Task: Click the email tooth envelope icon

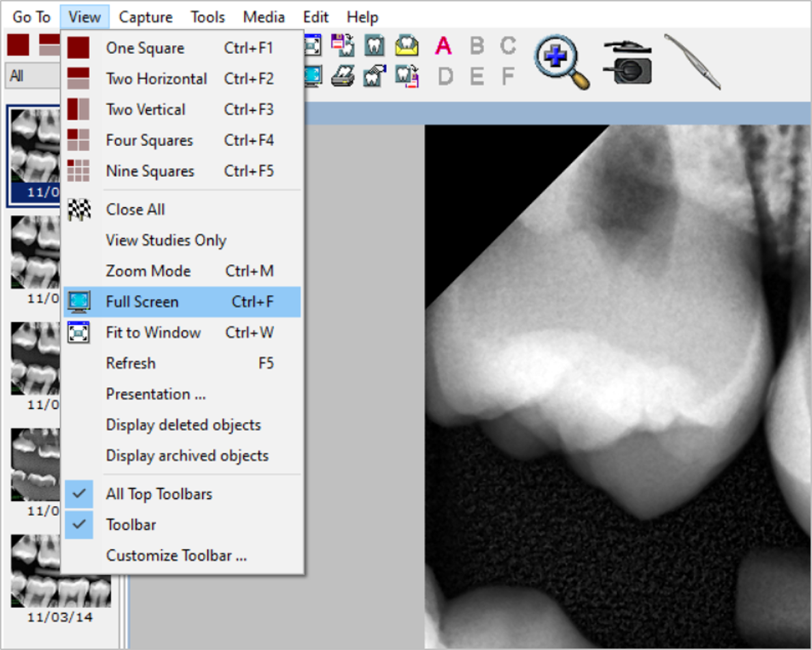Action: [407, 46]
